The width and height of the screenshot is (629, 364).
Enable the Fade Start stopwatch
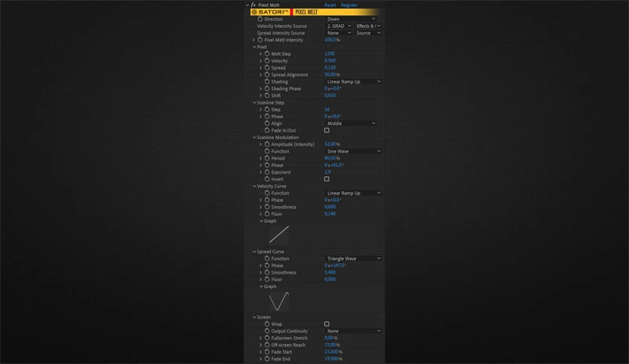tap(267, 352)
